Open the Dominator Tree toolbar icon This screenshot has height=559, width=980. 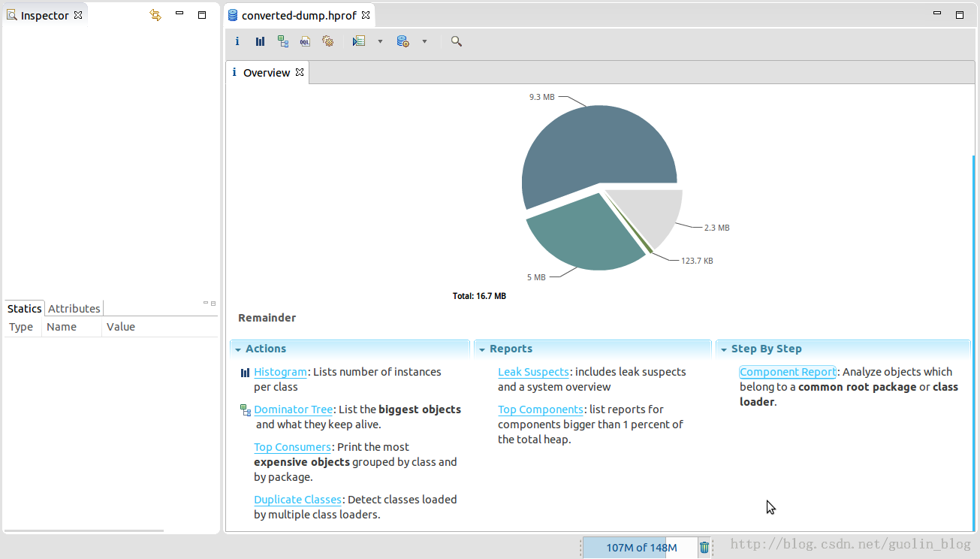282,41
